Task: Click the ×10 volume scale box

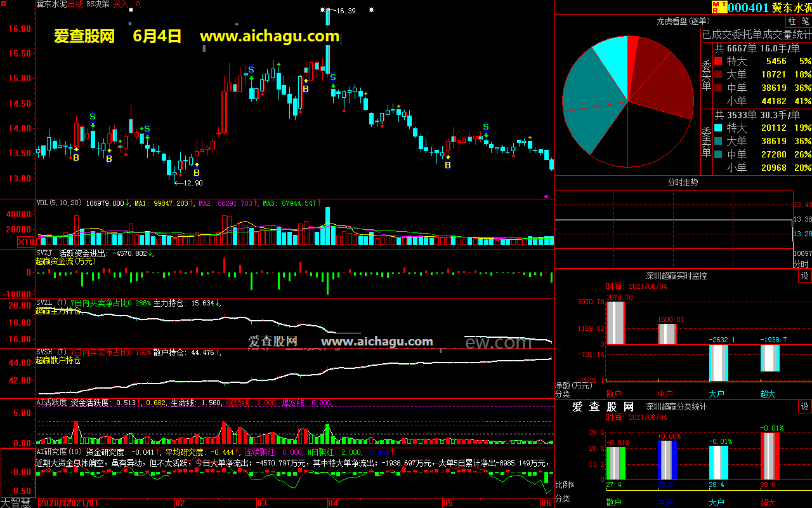Action: [x=26, y=242]
